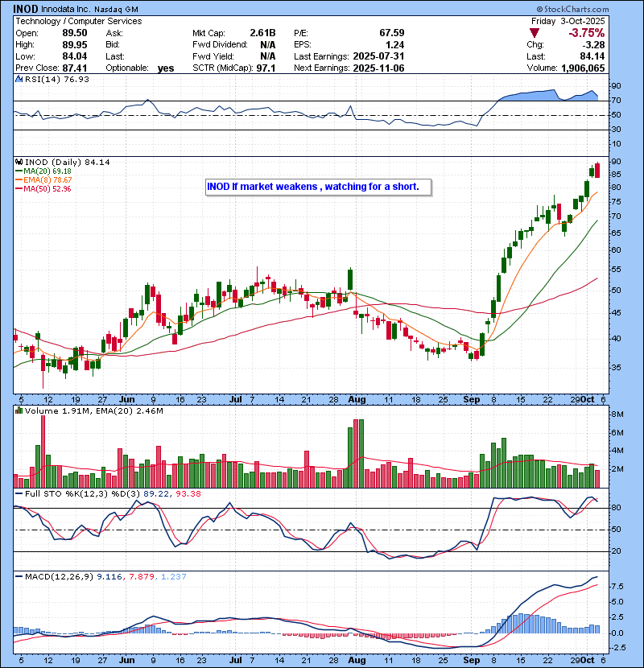Click the P/E value 67.59
The image size is (644, 668).
392,33
